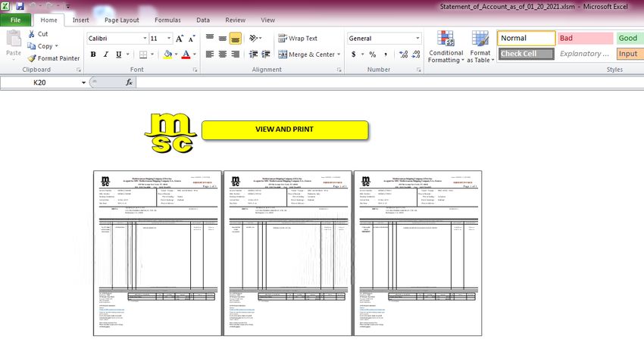Click Merge & Center button
The height and width of the screenshot is (355, 644).
[x=307, y=54]
